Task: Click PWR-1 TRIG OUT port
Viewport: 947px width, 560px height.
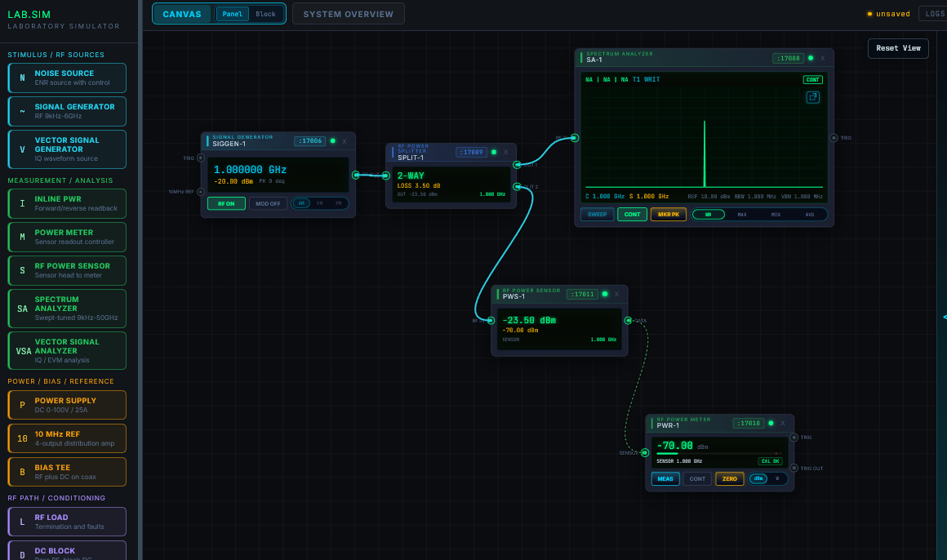Action: (x=794, y=469)
